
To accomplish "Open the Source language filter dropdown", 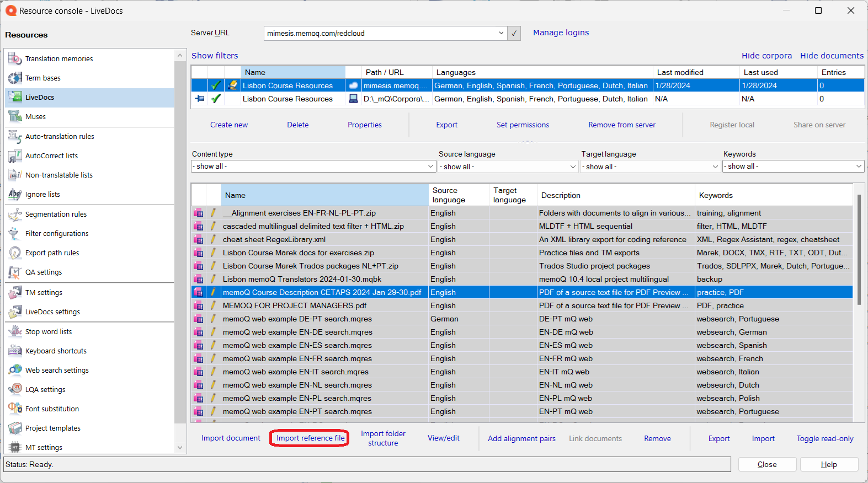I will point(508,167).
